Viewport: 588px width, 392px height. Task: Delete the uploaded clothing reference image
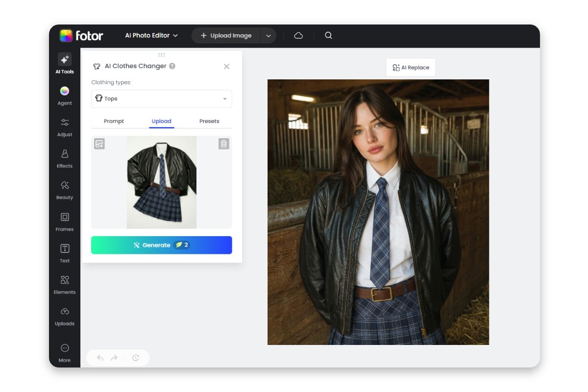pos(223,144)
